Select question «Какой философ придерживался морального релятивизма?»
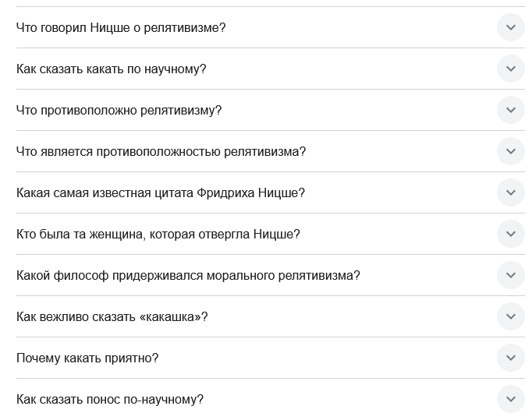532x420 pixels. tap(188, 275)
